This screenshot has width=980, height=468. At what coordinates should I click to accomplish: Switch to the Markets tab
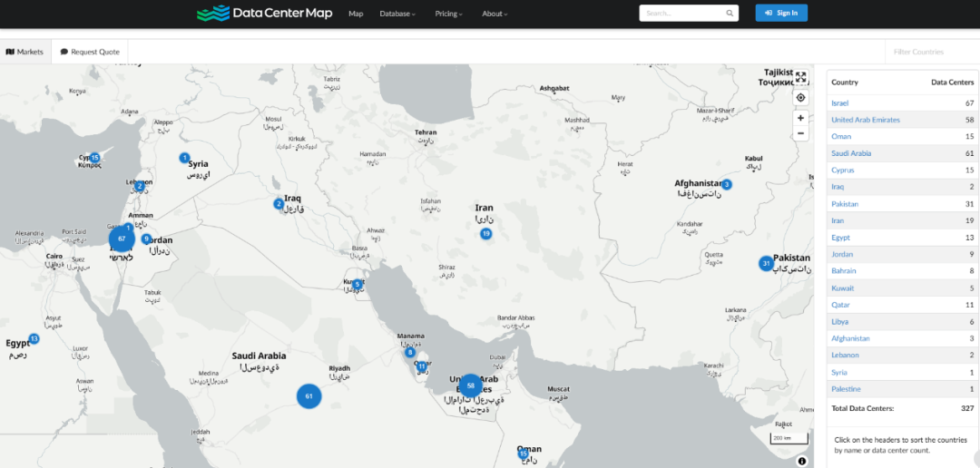(25, 52)
